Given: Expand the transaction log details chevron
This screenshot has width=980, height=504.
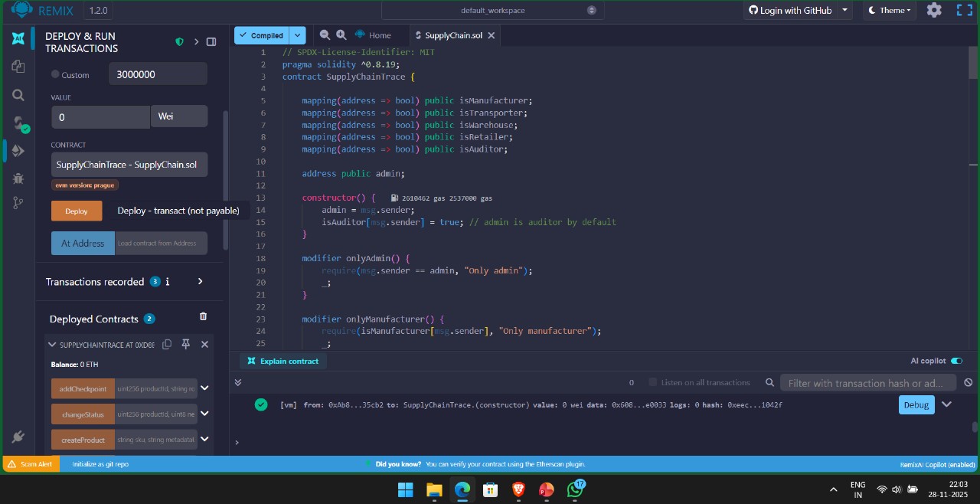Looking at the screenshot, I should point(947,404).
